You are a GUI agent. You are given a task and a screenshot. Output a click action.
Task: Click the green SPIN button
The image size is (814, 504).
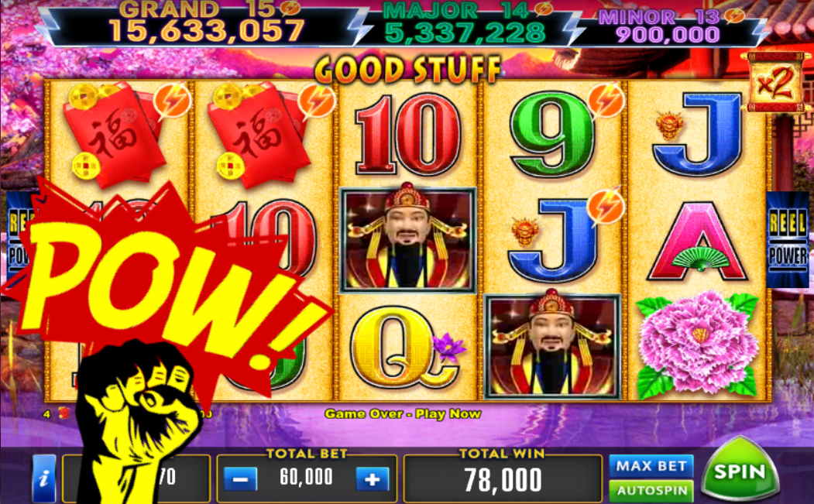[x=740, y=471]
